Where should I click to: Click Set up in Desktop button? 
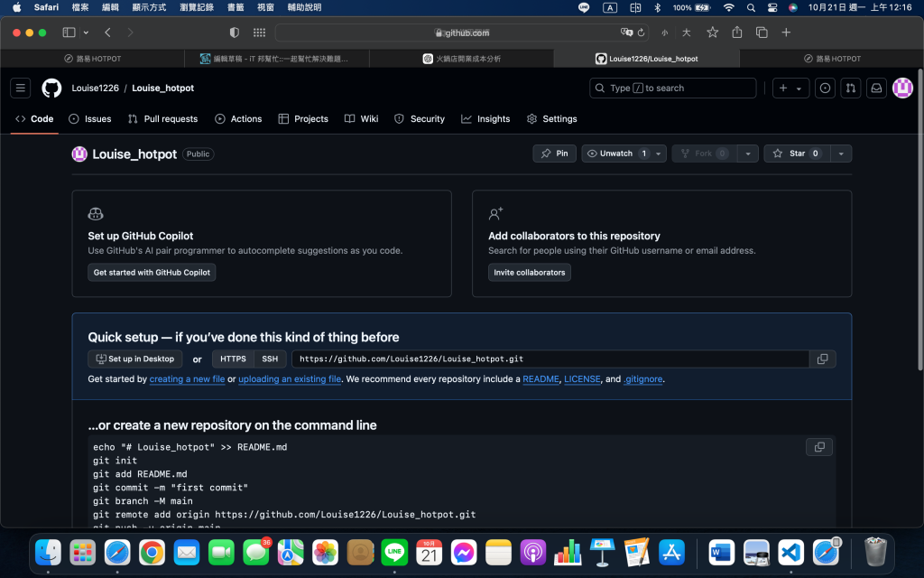click(135, 359)
